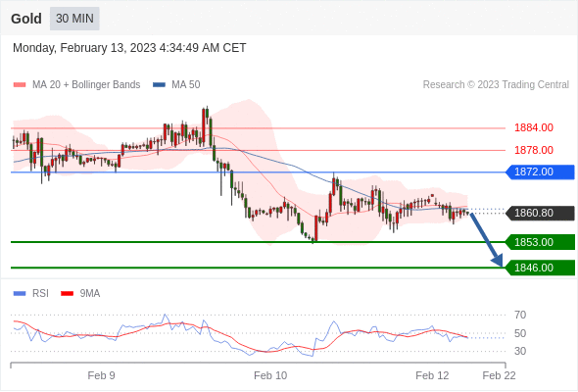
Task: Select the 1846.00 support price tag
Action: 540,268
